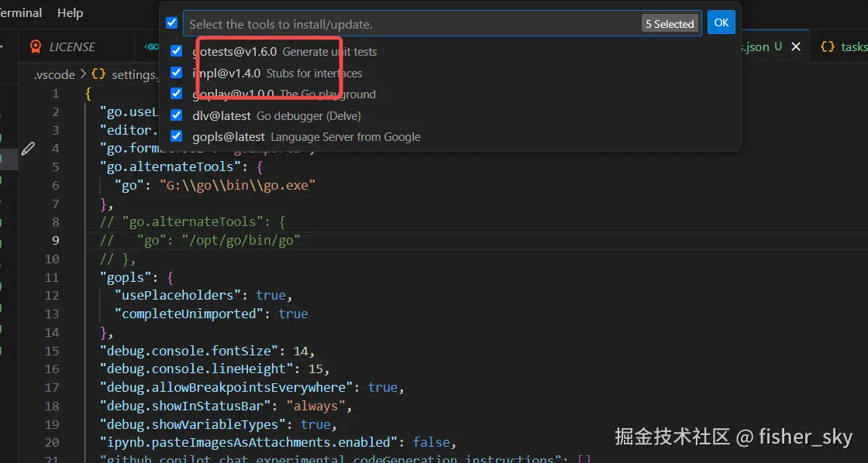Click the tasks tab braces icon
The width and height of the screenshot is (868, 463).
click(x=828, y=47)
